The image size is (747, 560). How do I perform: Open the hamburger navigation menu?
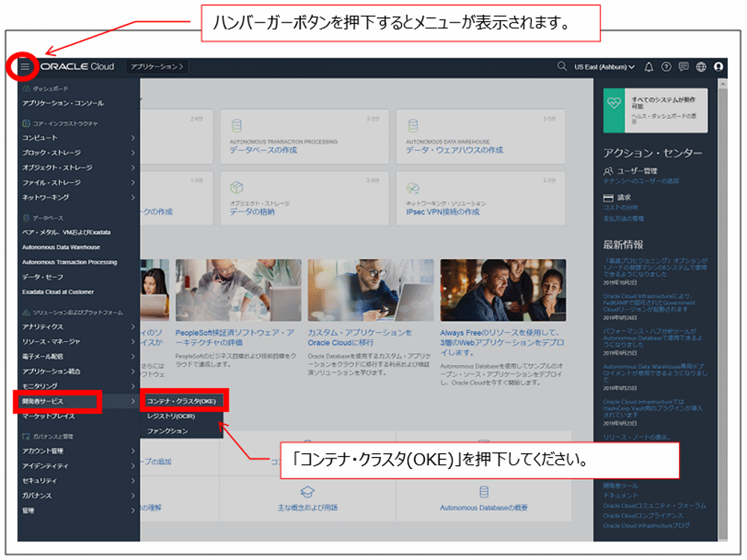[x=26, y=66]
